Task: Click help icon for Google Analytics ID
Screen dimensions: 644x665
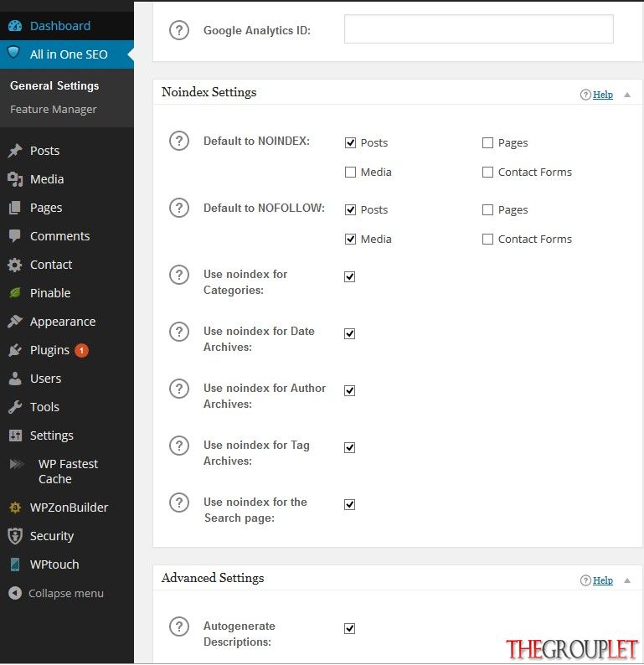Action: [x=179, y=30]
